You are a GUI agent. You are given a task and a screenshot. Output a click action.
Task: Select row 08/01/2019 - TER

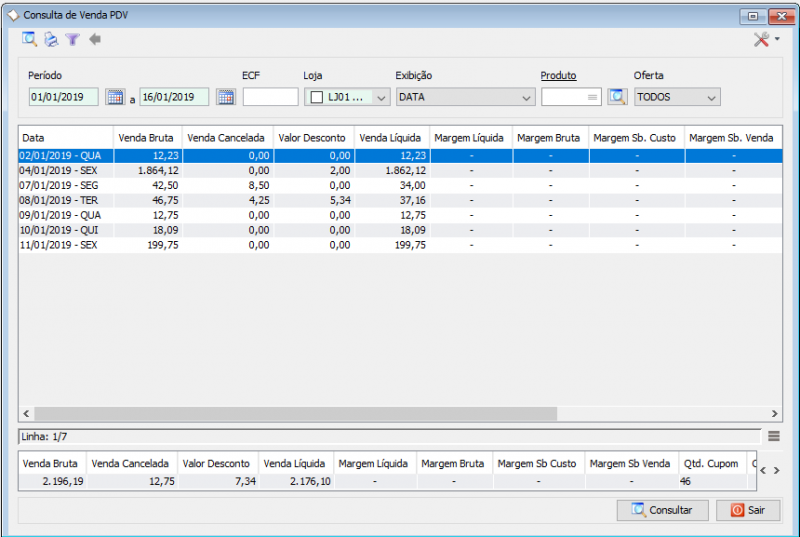tap(401, 200)
